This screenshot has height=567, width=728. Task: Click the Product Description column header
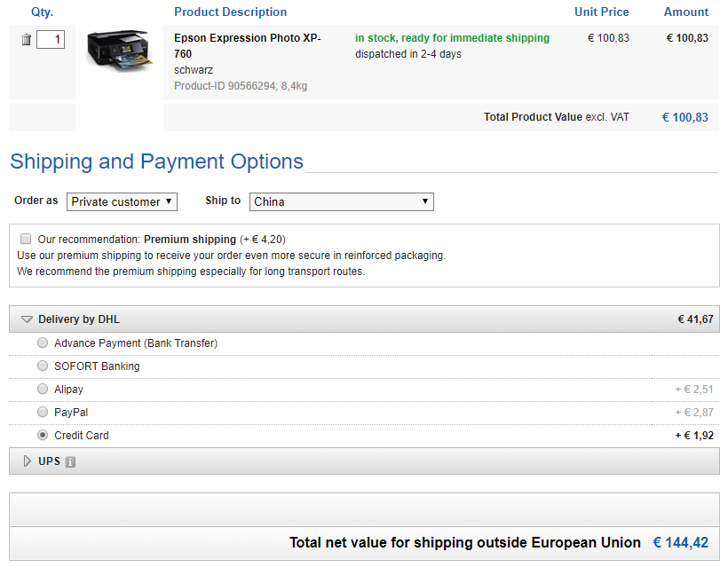click(230, 12)
